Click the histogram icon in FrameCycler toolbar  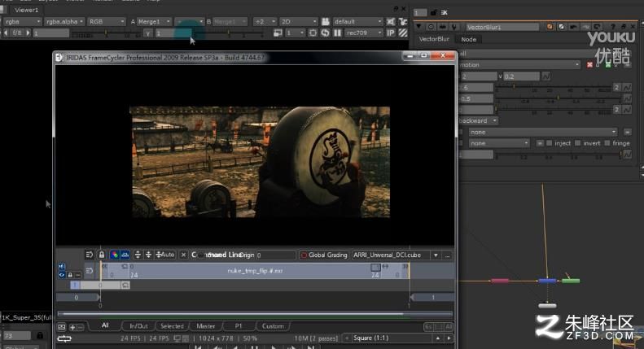click(125, 255)
